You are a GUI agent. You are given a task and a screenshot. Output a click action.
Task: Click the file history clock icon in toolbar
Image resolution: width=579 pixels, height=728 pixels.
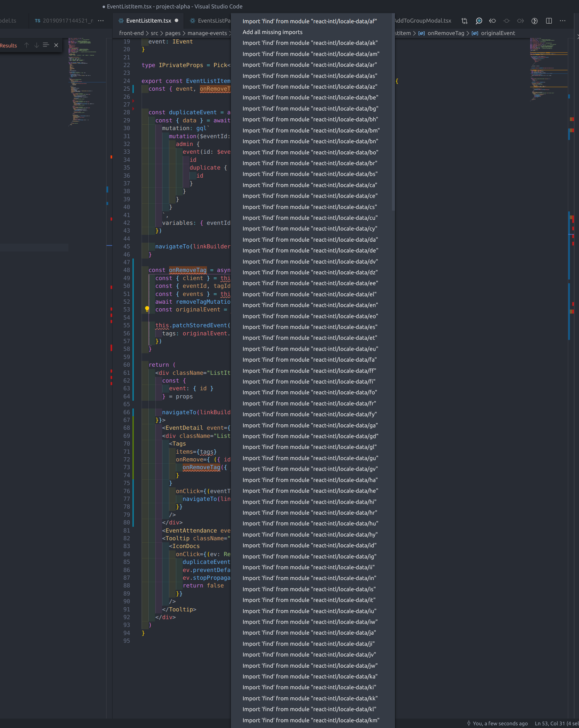pos(535,21)
